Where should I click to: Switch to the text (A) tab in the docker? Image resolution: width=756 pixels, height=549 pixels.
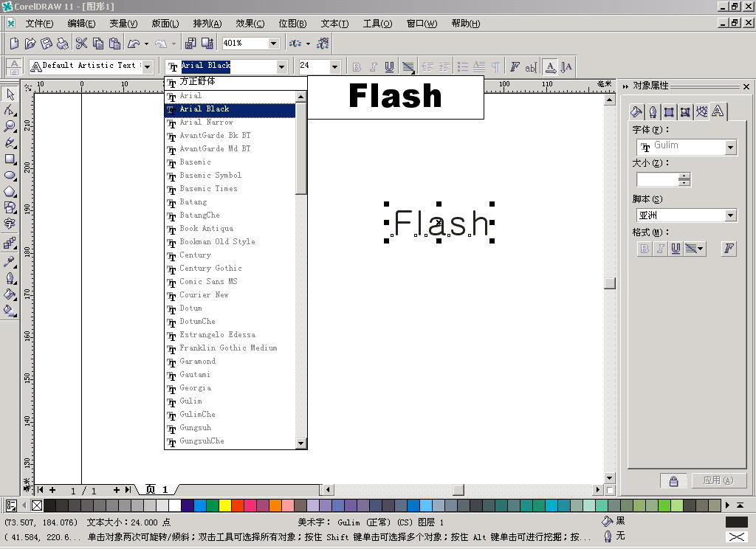point(718,111)
